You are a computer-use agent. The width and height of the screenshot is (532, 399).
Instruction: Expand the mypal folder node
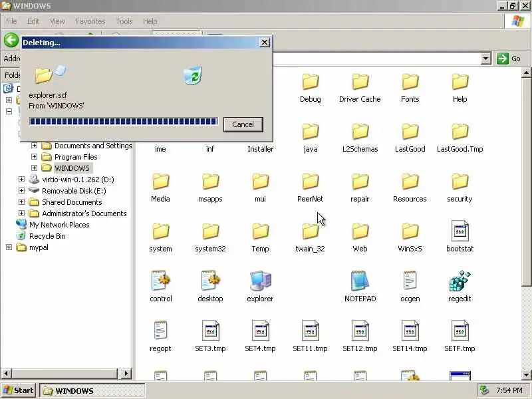[9, 247]
